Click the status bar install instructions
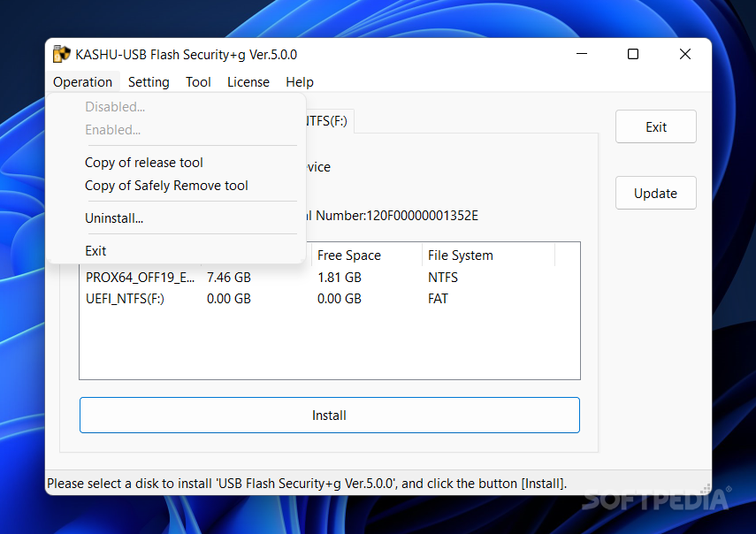The width and height of the screenshot is (756, 534). pos(307,484)
